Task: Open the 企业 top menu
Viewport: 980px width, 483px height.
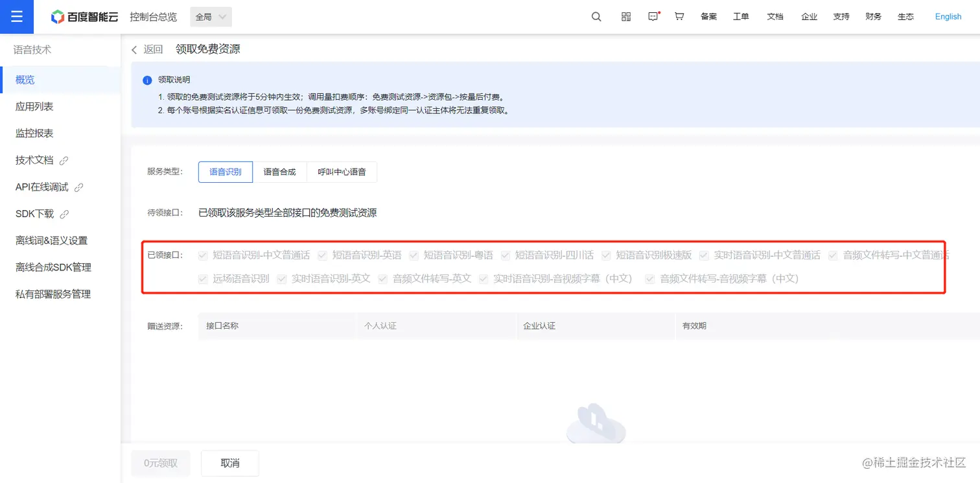Action: coord(809,17)
